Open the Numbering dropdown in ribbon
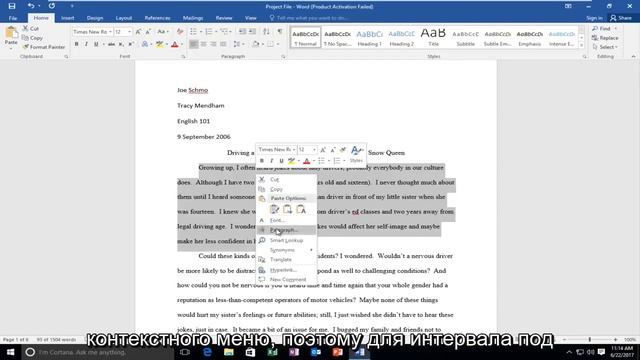This screenshot has height=360, width=640. coord(216,32)
